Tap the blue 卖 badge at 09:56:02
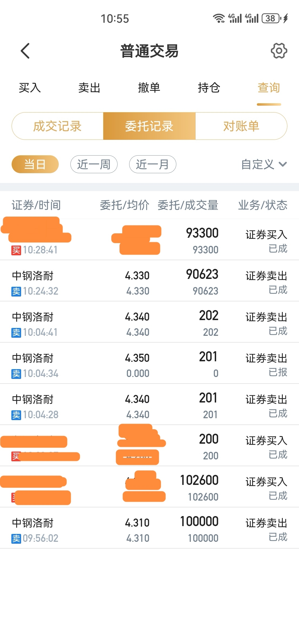 [x=16, y=539]
